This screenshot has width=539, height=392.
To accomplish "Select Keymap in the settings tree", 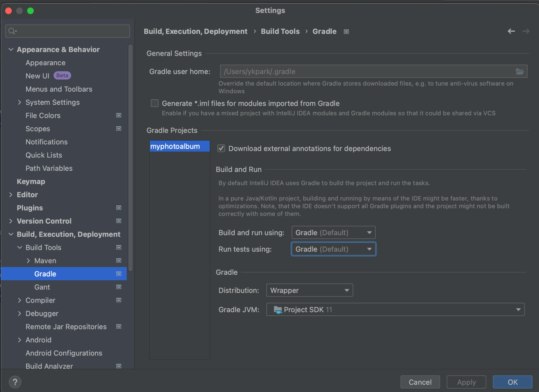I will (x=31, y=181).
